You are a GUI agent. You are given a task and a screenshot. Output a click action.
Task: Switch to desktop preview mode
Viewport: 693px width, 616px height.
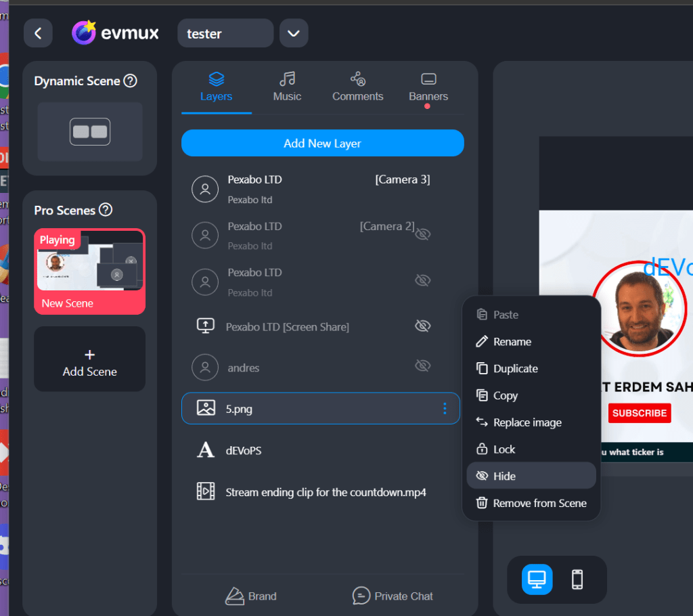pyautogui.click(x=537, y=579)
